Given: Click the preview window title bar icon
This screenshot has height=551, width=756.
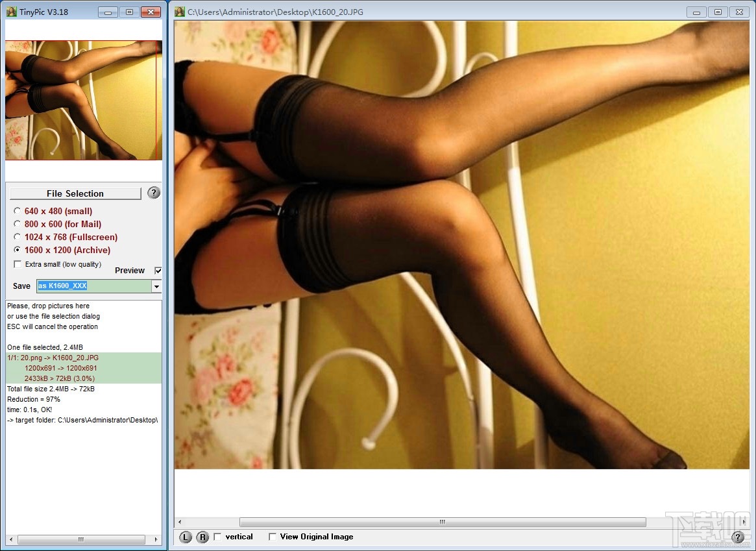Looking at the screenshot, I should click(x=180, y=12).
